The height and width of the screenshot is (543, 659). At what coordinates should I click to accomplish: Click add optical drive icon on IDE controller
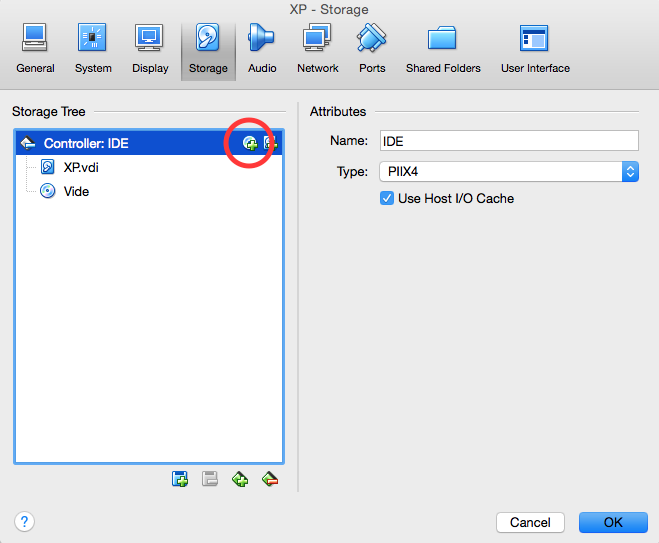[x=250, y=143]
